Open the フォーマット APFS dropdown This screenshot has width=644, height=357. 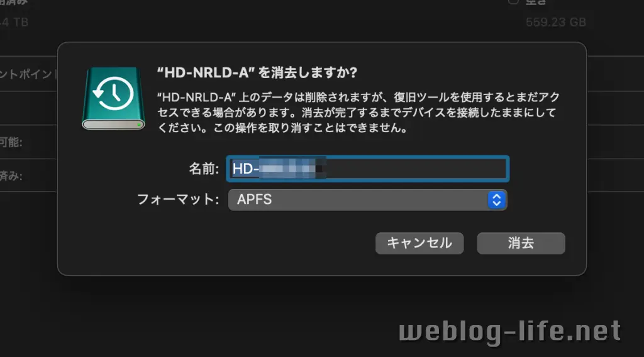click(367, 200)
